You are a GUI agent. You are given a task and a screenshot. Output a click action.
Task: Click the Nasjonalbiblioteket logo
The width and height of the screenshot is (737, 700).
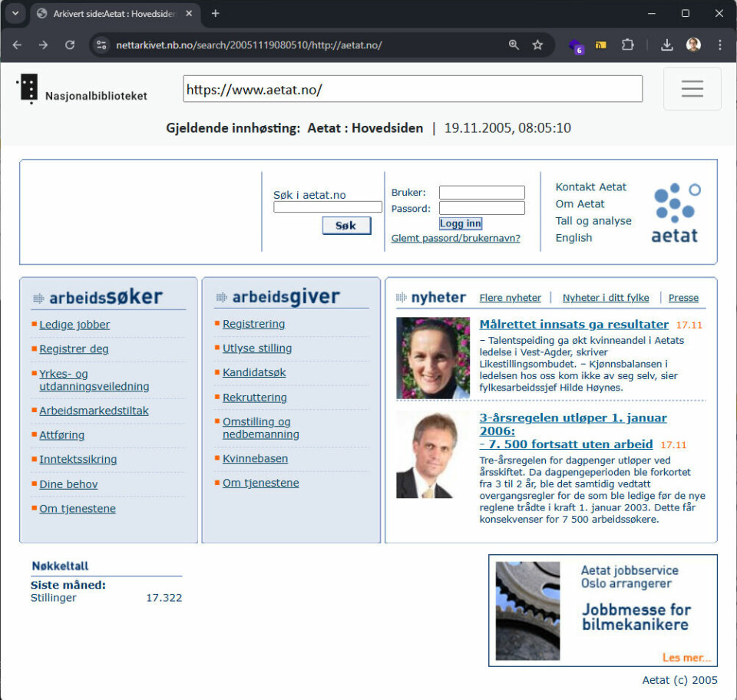[x=81, y=89]
